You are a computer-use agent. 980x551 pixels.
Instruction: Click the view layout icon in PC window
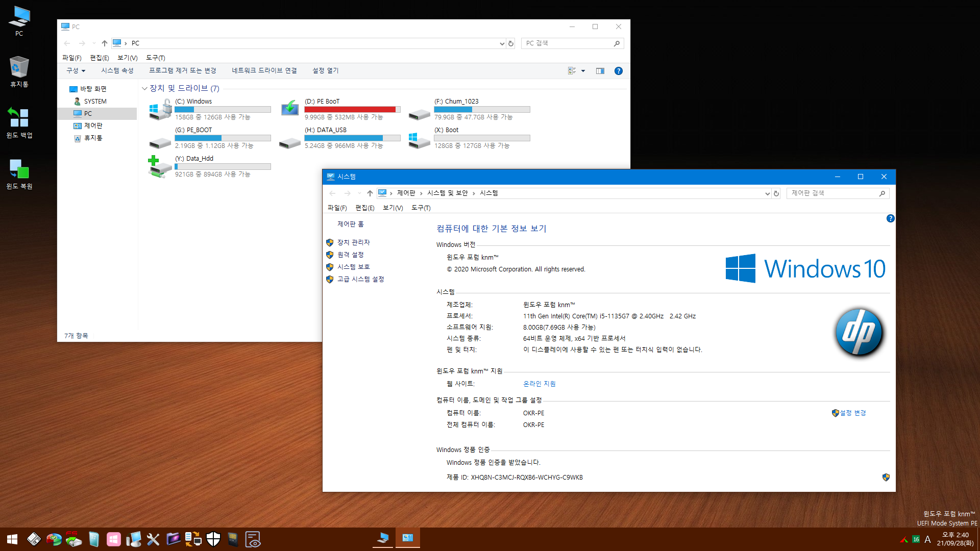572,71
